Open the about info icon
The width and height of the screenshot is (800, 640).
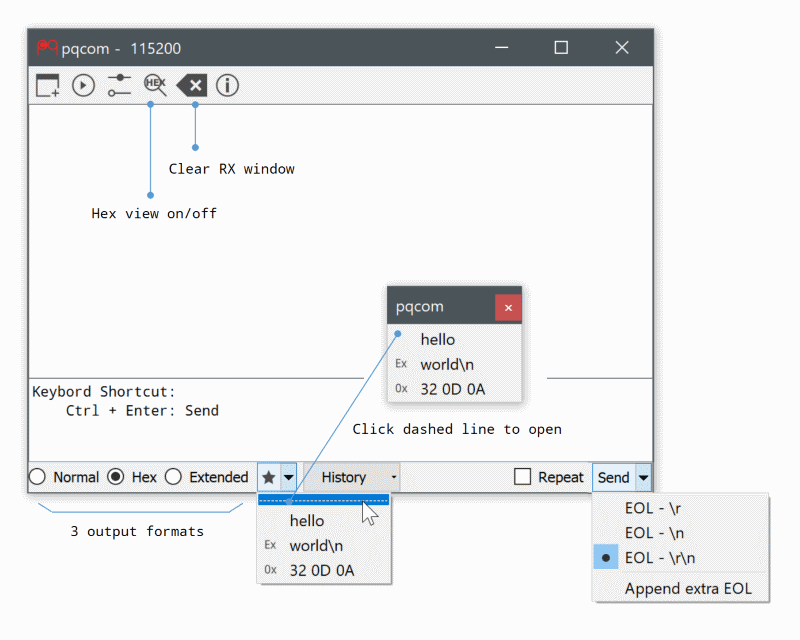pyautogui.click(x=227, y=85)
